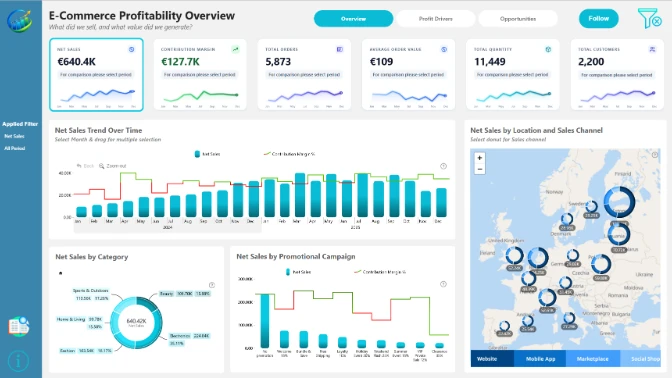Click the 5,873 total orders value
The width and height of the screenshot is (672, 378).
pyautogui.click(x=278, y=62)
